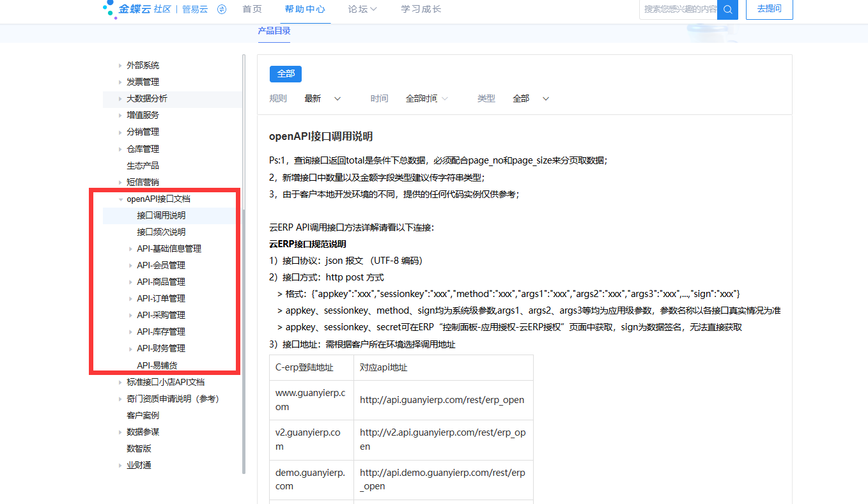Expand the 业财通 tree node

pos(120,465)
